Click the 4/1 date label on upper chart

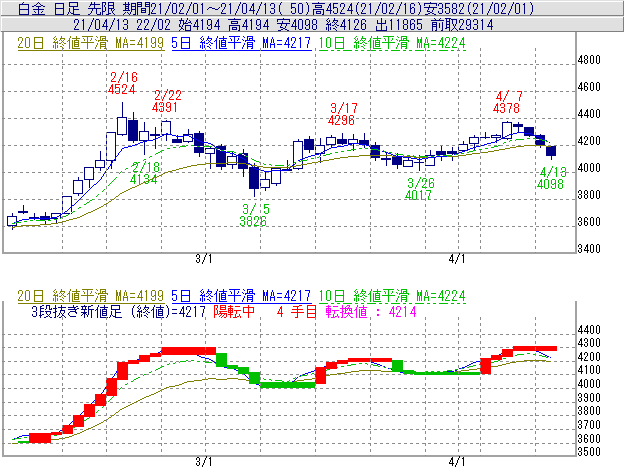click(x=457, y=259)
